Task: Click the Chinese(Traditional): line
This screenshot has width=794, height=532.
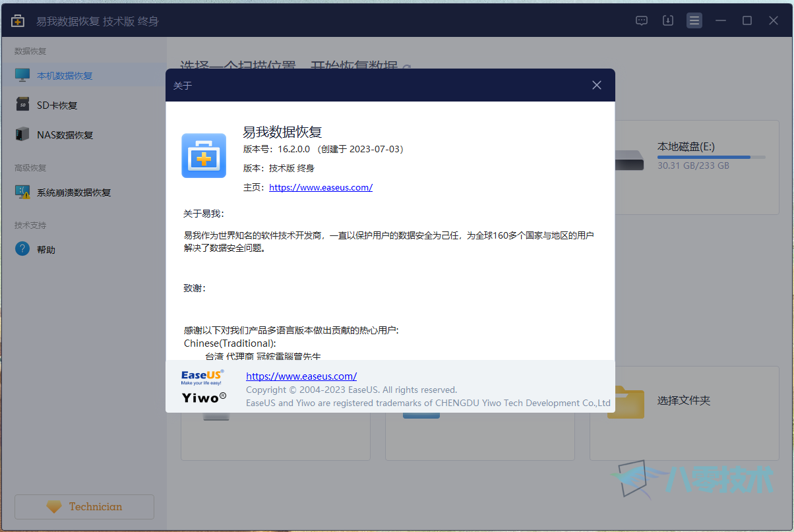Action: tap(229, 343)
